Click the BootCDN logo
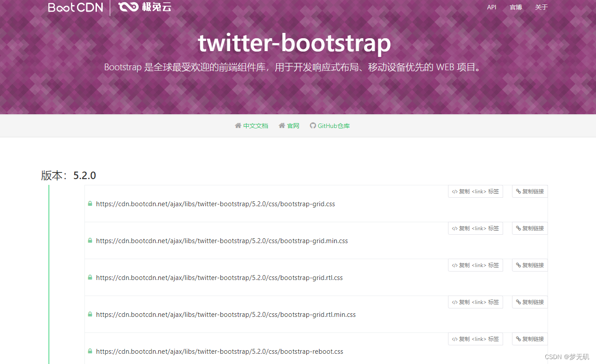The width and height of the screenshot is (596, 364). pyautogui.click(x=75, y=7)
